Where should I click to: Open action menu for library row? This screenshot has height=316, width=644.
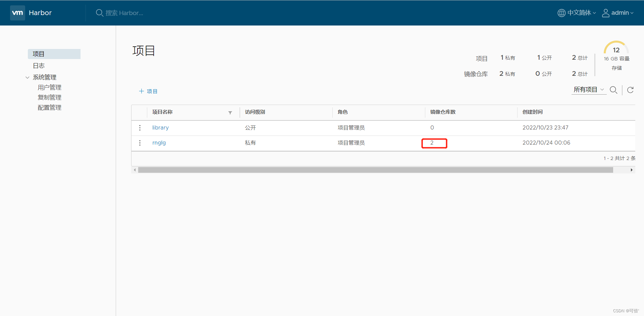pos(140,128)
